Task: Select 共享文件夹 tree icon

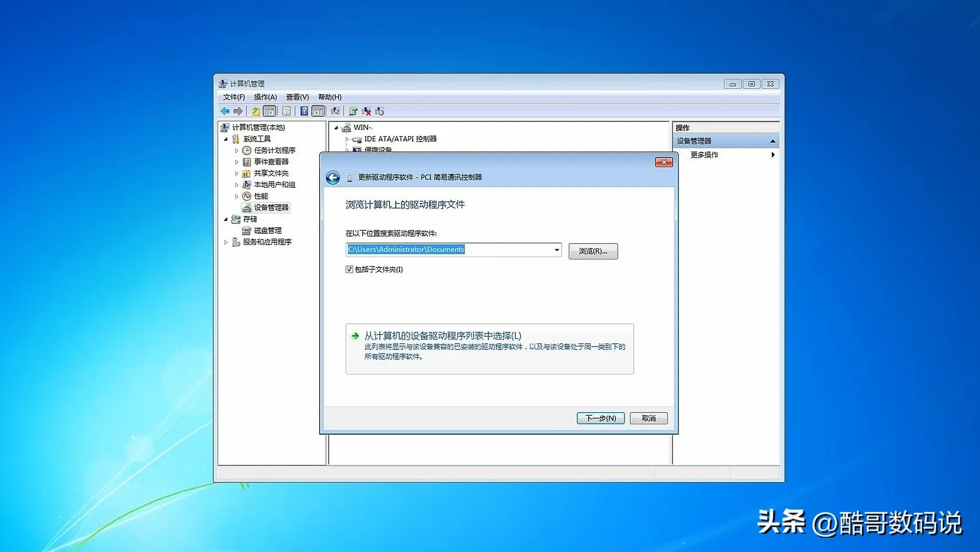Action: pos(247,173)
